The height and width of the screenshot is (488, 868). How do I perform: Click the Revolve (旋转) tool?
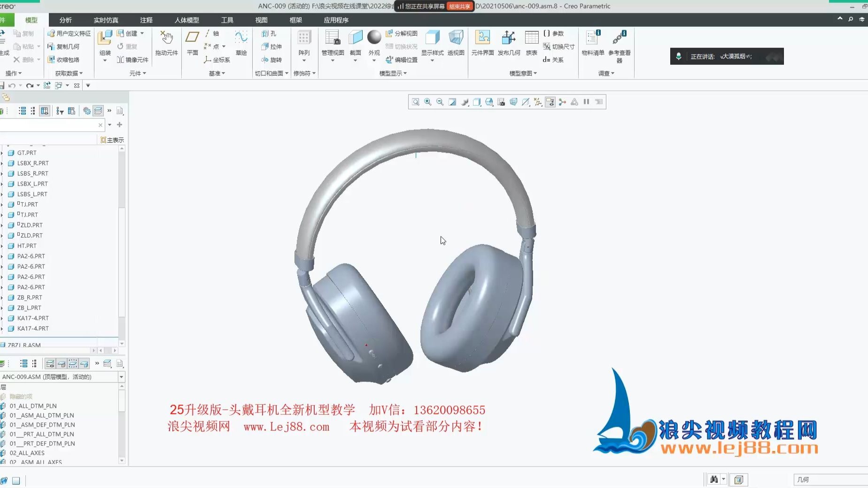tap(271, 60)
